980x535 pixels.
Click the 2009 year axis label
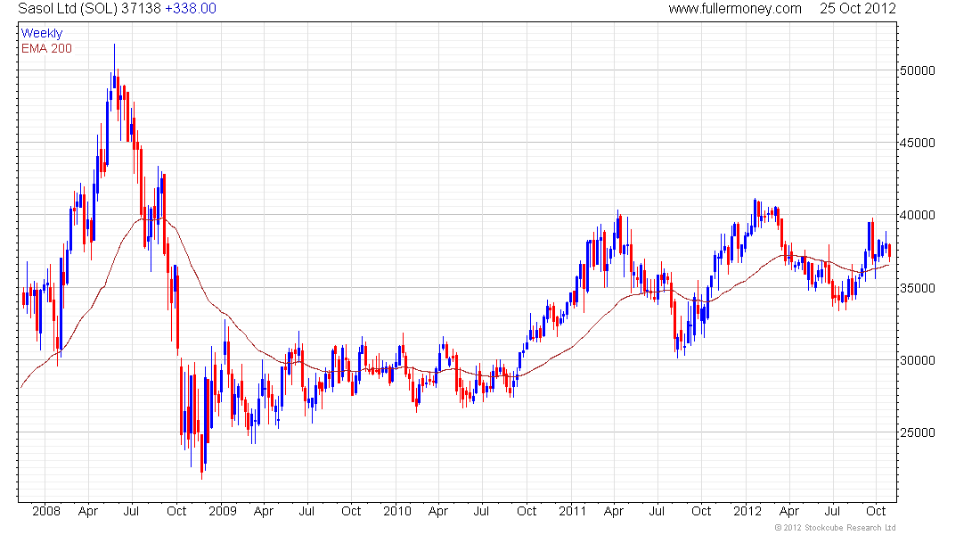pyautogui.click(x=223, y=511)
